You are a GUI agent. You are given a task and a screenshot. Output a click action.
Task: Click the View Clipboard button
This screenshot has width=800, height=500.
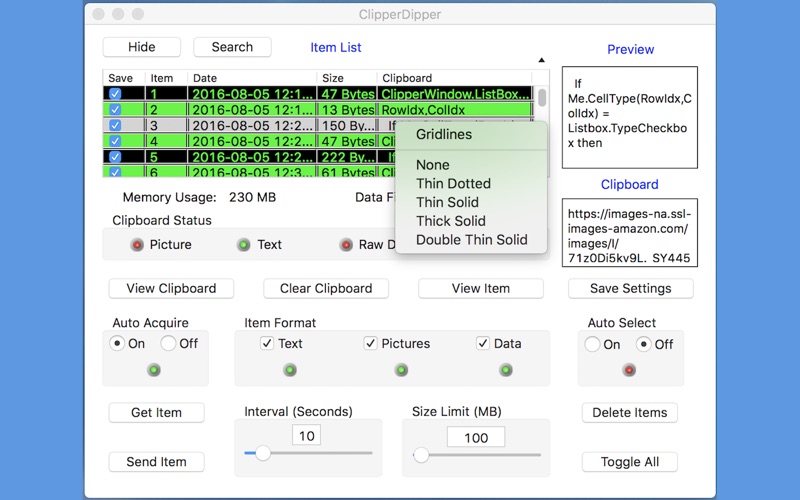coord(171,288)
